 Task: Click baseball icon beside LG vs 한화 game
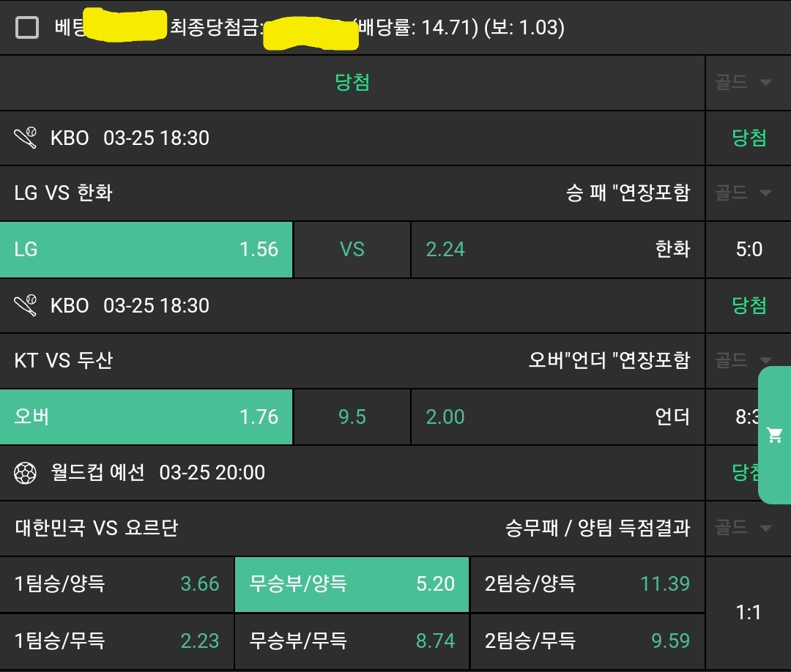click(x=26, y=138)
